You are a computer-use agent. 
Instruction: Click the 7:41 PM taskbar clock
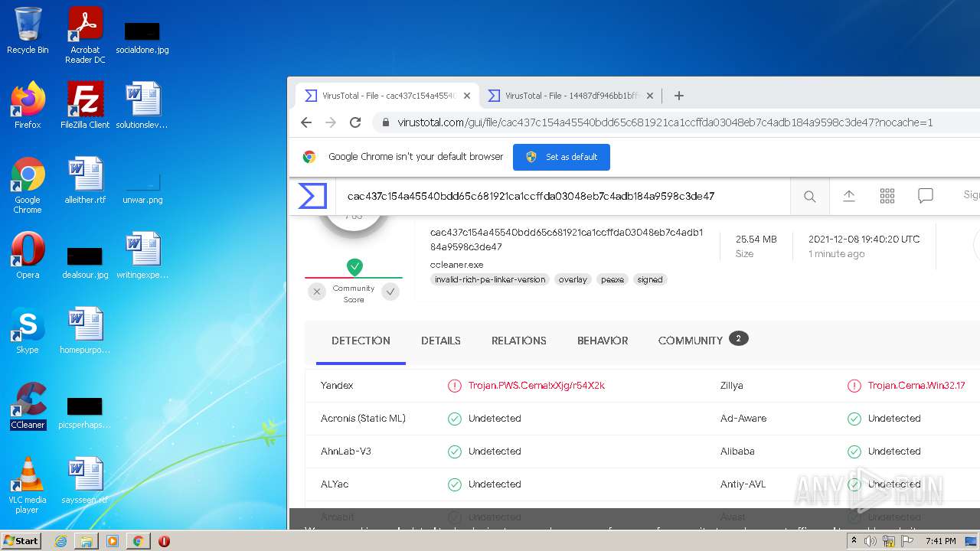940,541
